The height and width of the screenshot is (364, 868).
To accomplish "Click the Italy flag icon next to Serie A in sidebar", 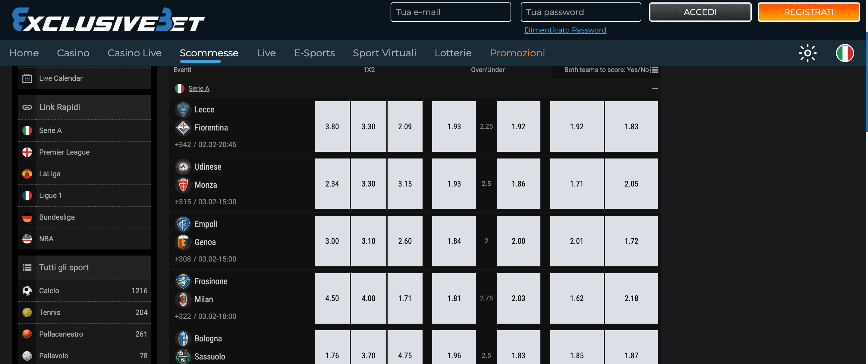I will pyautogui.click(x=27, y=130).
